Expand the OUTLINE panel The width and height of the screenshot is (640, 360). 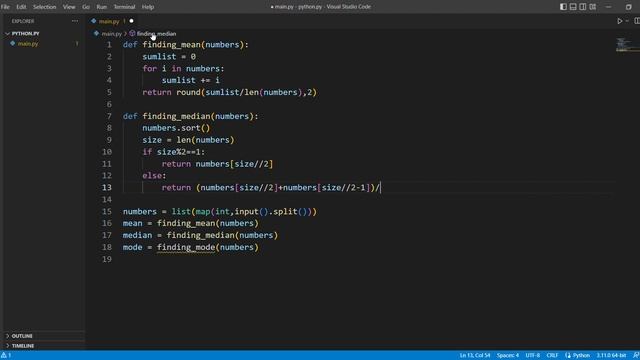[22, 336]
